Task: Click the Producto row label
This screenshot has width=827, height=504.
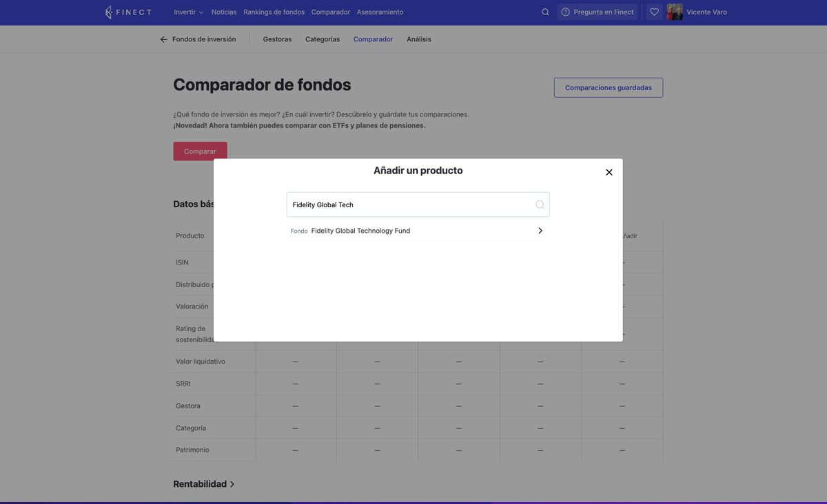Action: tap(190, 235)
